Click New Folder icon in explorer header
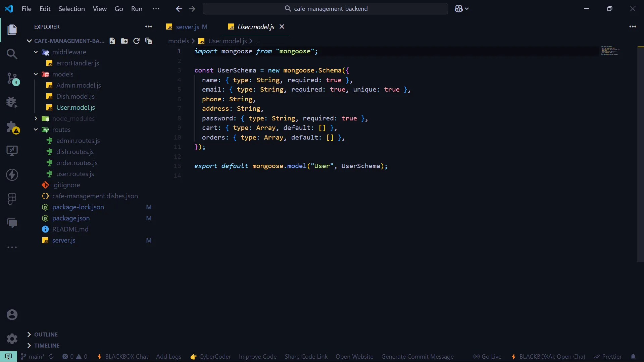644x362 pixels. 124,41
